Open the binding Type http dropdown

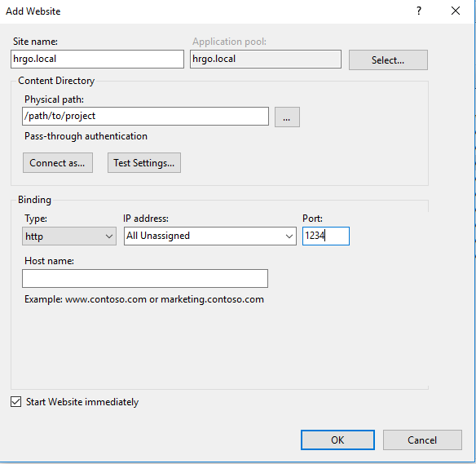click(69, 236)
